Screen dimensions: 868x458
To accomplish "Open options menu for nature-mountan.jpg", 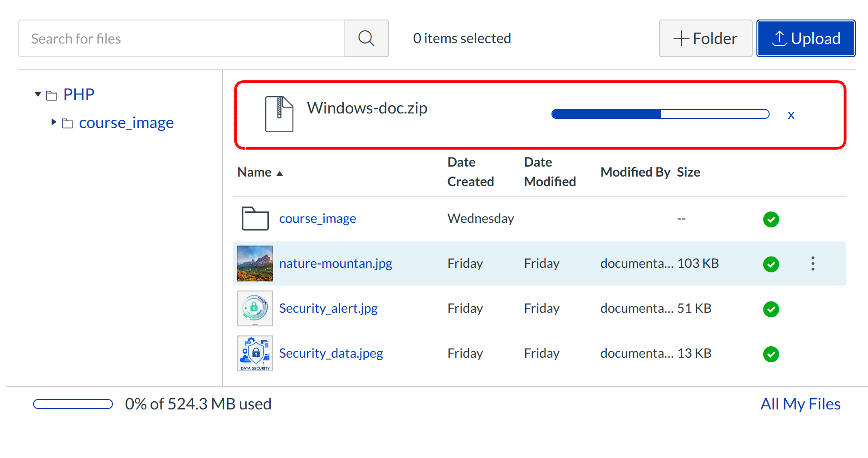I will [x=813, y=264].
